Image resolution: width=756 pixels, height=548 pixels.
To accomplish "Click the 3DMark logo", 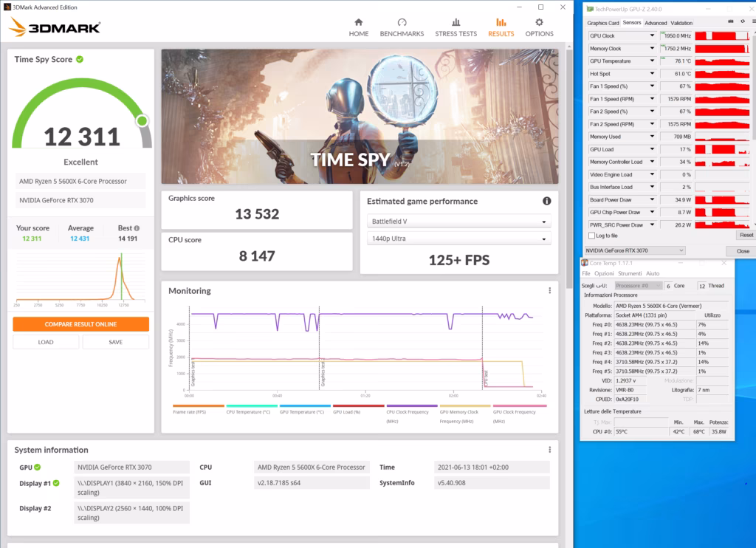I will [x=55, y=27].
